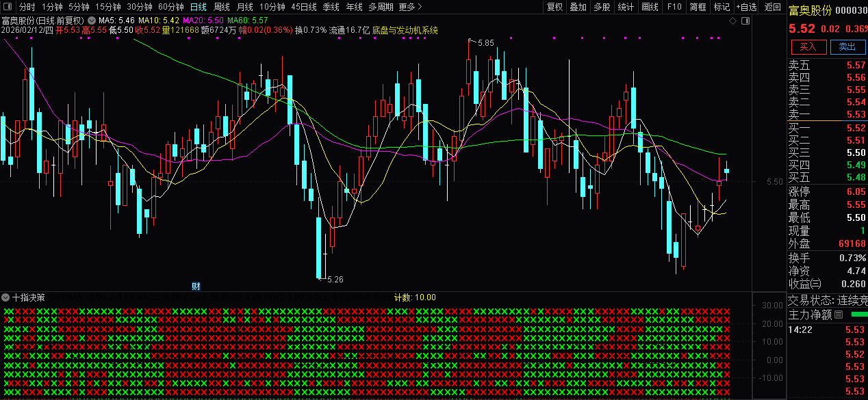Click the blue 卖出 sell button

847,46
